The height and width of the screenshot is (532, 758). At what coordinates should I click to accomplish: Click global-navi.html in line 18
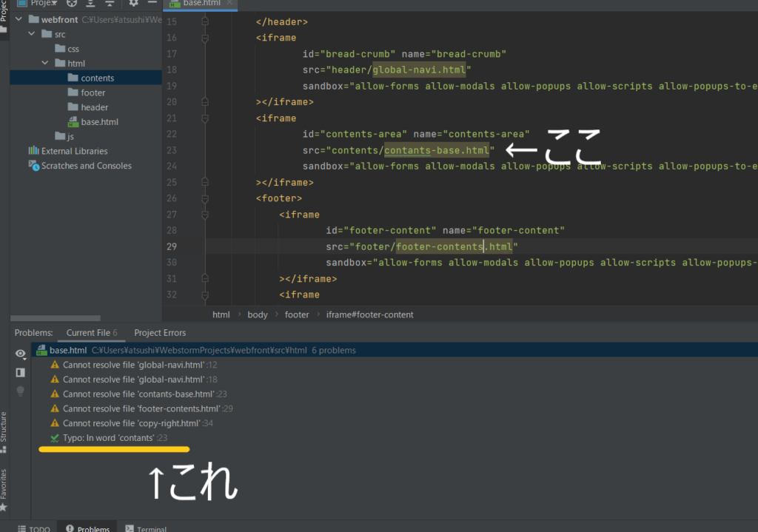(419, 70)
